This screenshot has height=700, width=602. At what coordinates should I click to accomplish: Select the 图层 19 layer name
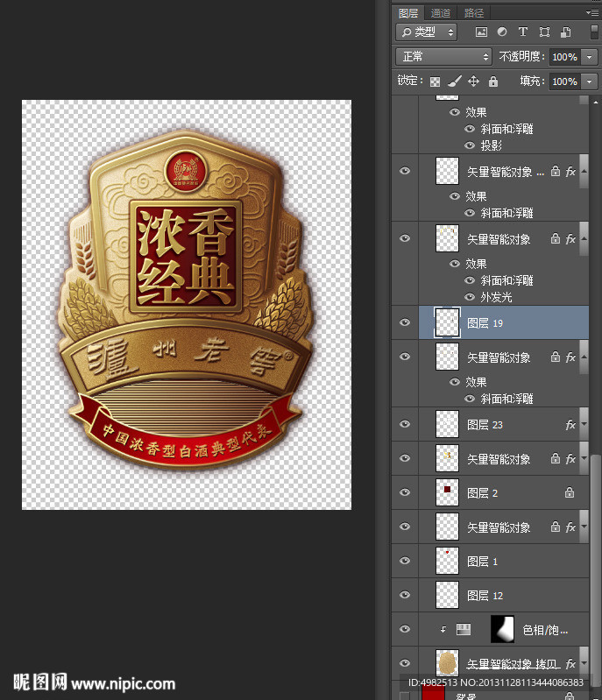click(x=485, y=323)
